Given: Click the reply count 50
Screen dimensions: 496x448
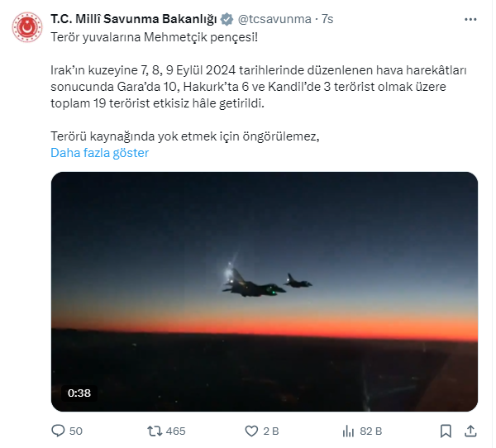Looking at the screenshot, I should pyautogui.click(x=76, y=431).
